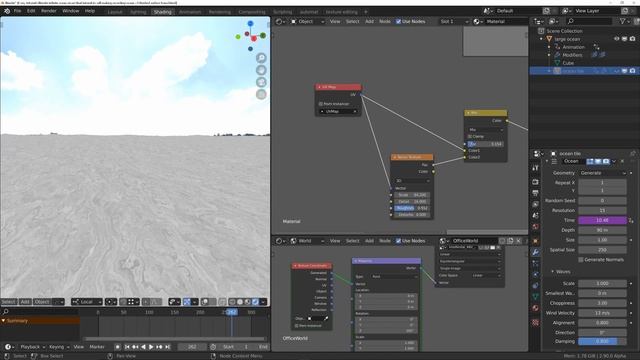Open the View Layer properties tab icon
The width and height of the screenshot is (640, 360).
536,204
